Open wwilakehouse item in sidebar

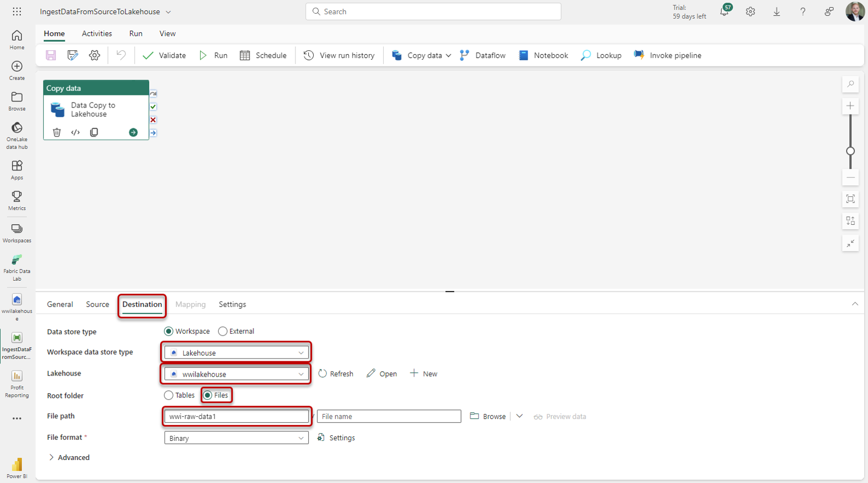pos(17,307)
